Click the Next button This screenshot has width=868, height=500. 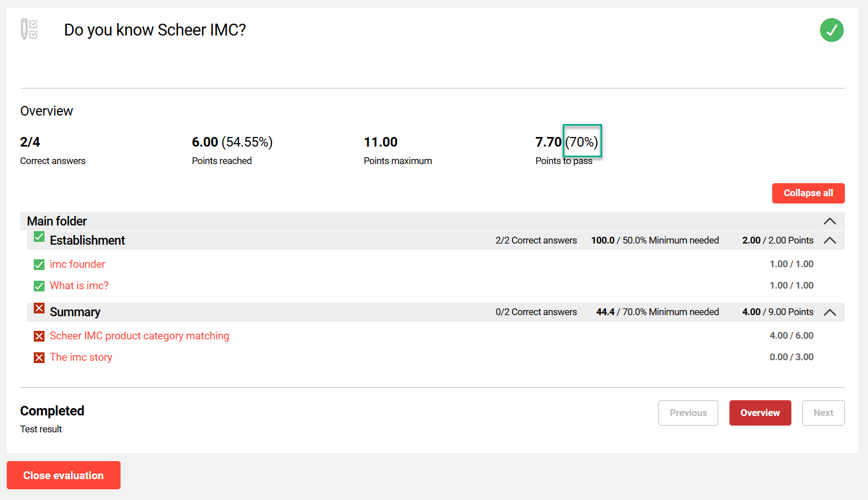(x=823, y=413)
